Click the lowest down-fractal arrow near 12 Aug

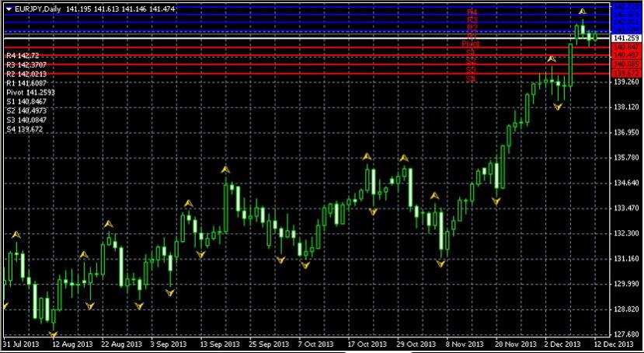[x=53, y=334]
